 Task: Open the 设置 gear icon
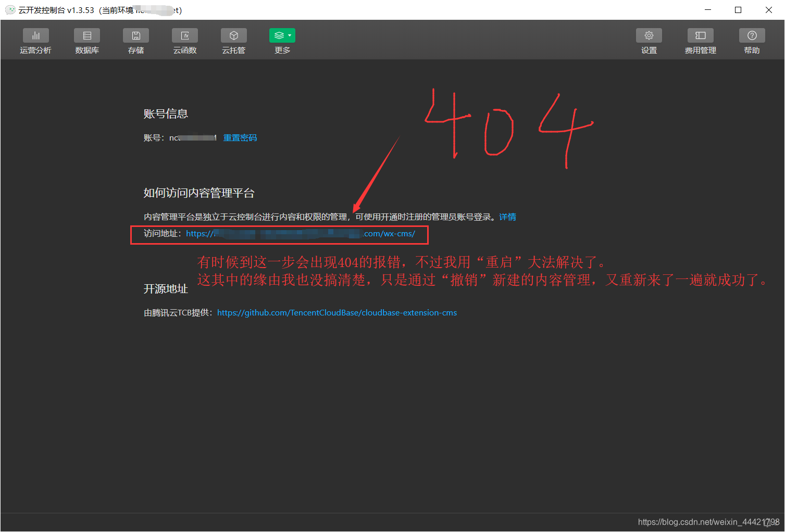[649, 35]
